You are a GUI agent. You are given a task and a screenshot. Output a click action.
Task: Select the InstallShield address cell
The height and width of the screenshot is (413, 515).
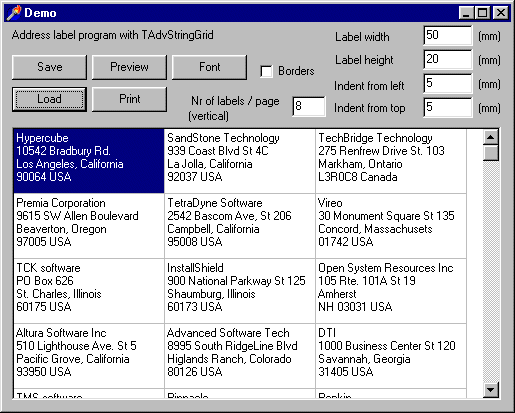point(240,291)
